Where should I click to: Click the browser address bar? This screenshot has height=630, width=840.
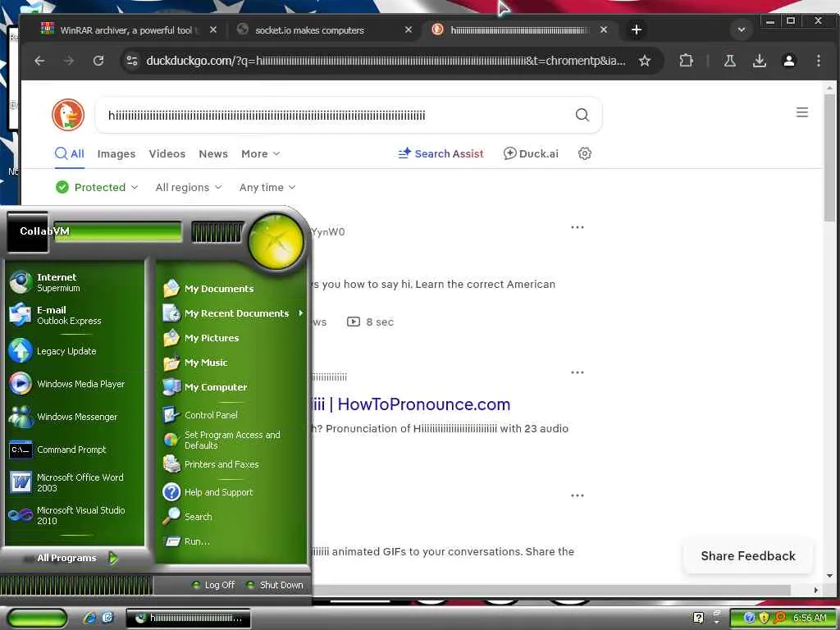[x=385, y=61]
